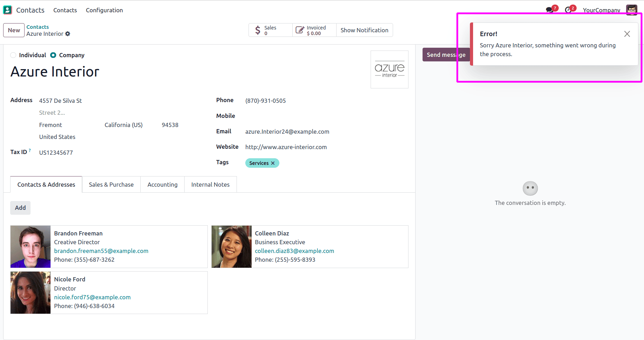Open the messages conversations icon
The height and width of the screenshot is (340, 644).
click(x=550, y=10)
